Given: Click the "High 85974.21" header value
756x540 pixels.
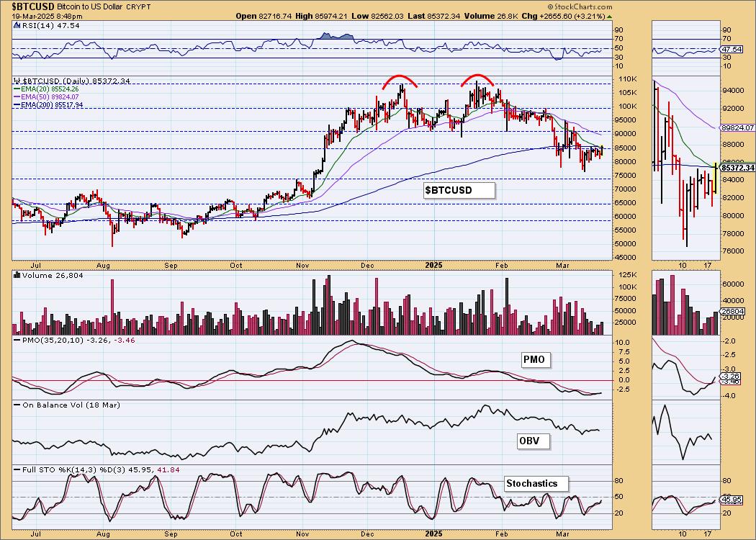Looking at the screenshot, I should click(322, 16).
